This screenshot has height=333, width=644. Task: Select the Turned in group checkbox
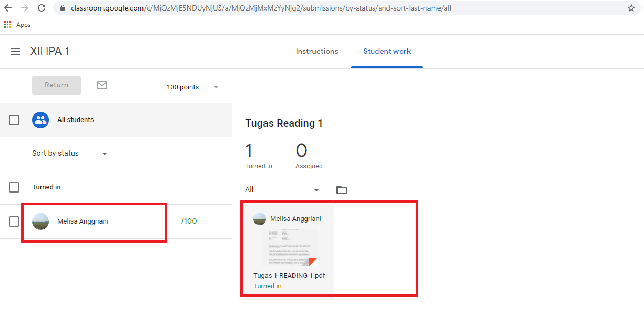(x=14, y=187)
